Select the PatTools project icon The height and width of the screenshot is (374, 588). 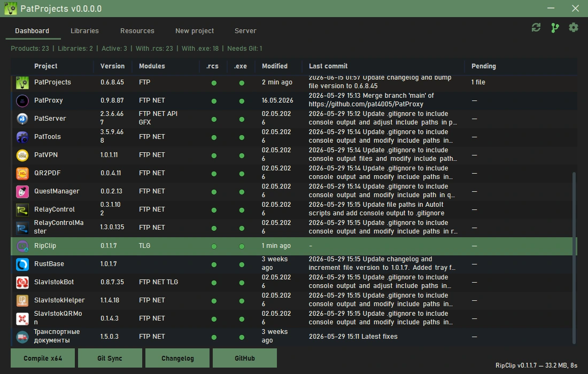22,137
